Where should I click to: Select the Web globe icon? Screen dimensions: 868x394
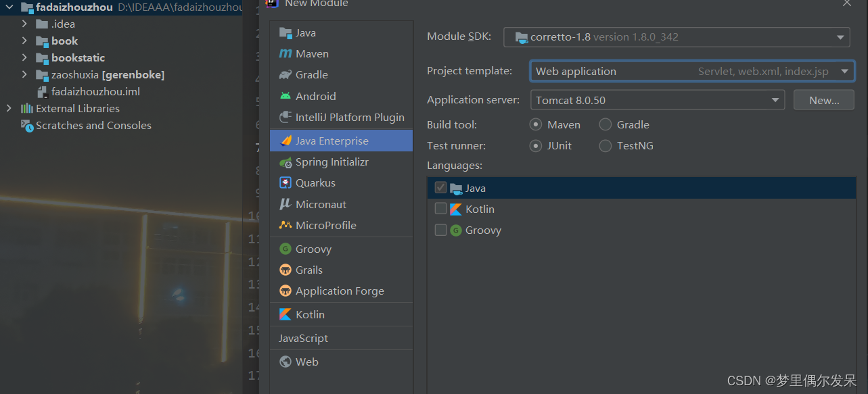tap(285, 362)
